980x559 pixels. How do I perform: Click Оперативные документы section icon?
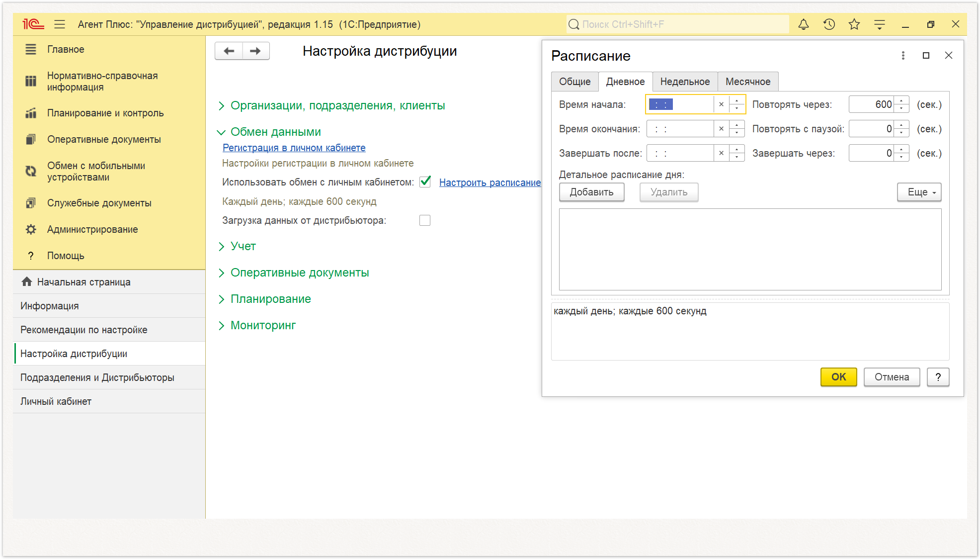pos(31,139)
